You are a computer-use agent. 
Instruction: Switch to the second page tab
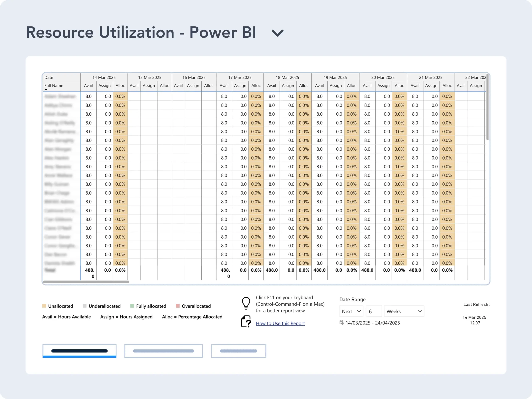[x=163, y=351]
